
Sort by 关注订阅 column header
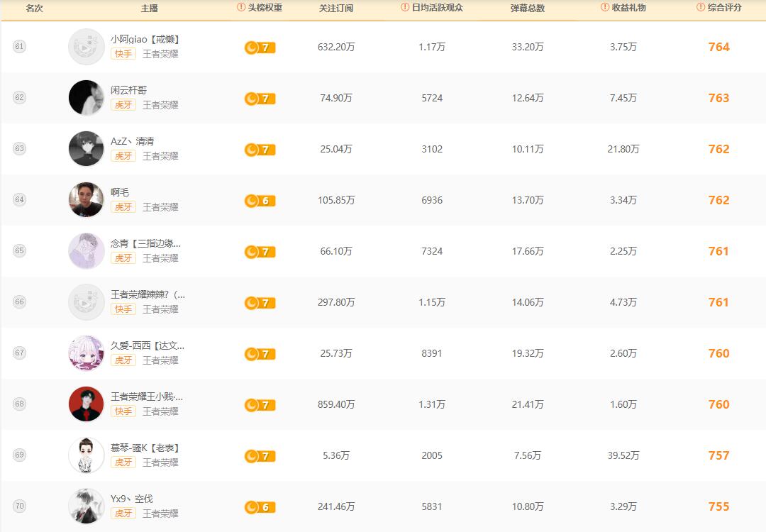point(336,9)
